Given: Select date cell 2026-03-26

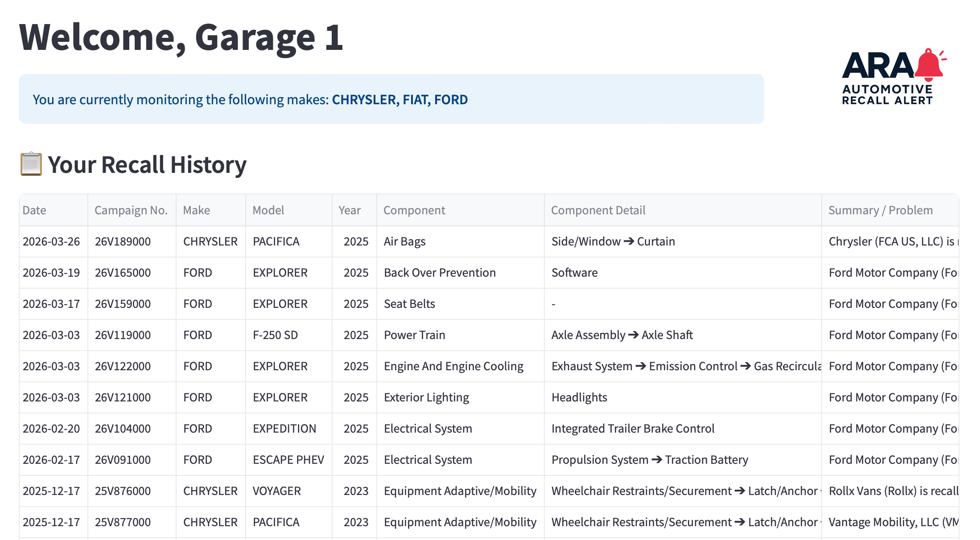Looking at the screenshot, I should coord(54,241).
